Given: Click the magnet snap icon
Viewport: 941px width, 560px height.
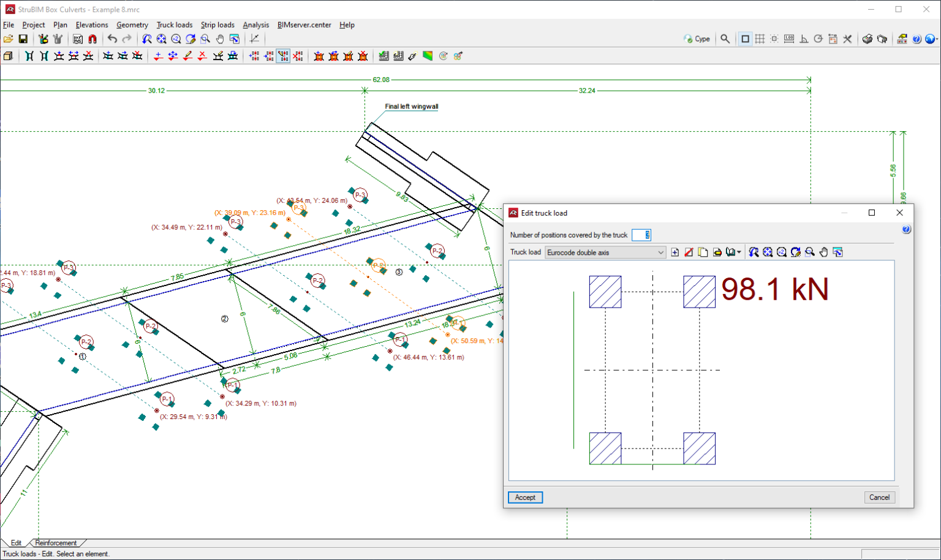Looking at the screenshot, I should coord(93,39).
